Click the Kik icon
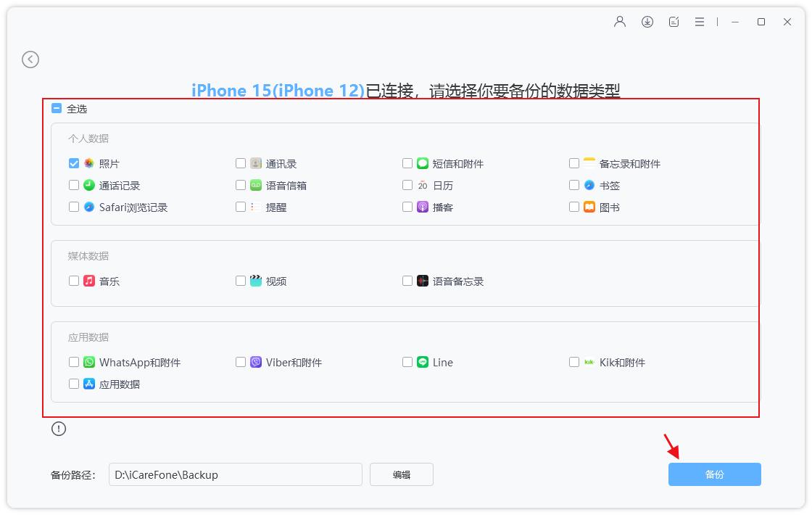 [588, 361]
